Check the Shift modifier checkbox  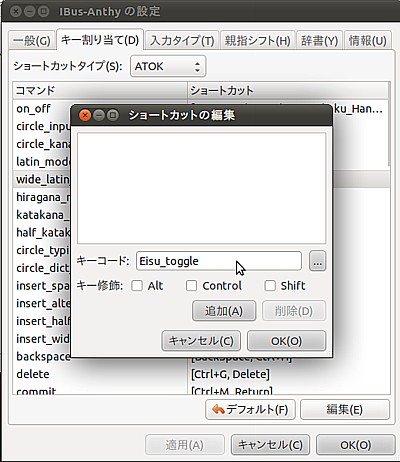[270, 286]
